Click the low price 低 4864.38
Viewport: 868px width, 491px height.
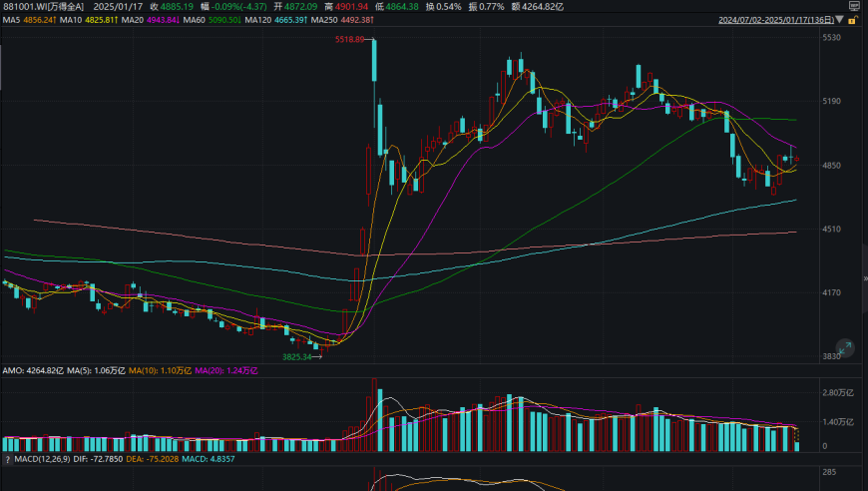point(397,7)
